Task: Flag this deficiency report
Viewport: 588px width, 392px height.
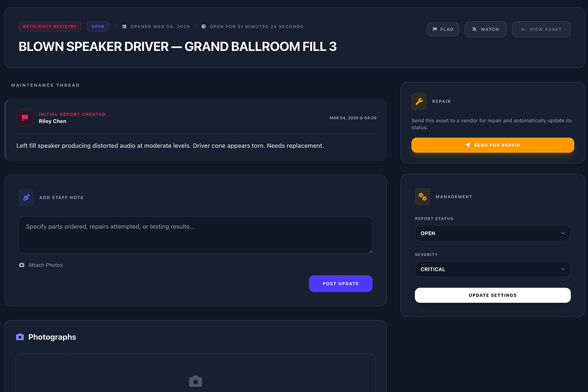Action: [x=442, y=29]
